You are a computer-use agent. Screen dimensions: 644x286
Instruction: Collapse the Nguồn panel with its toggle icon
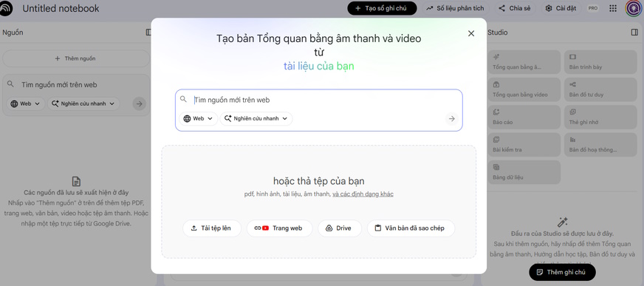click(x=148, y=33)
